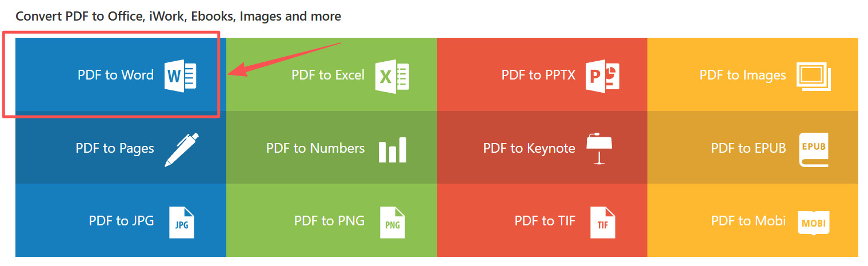Click the PowerPoint PPTX icon
The width and height of the screenshot is (868, 266).
point(602,75)
